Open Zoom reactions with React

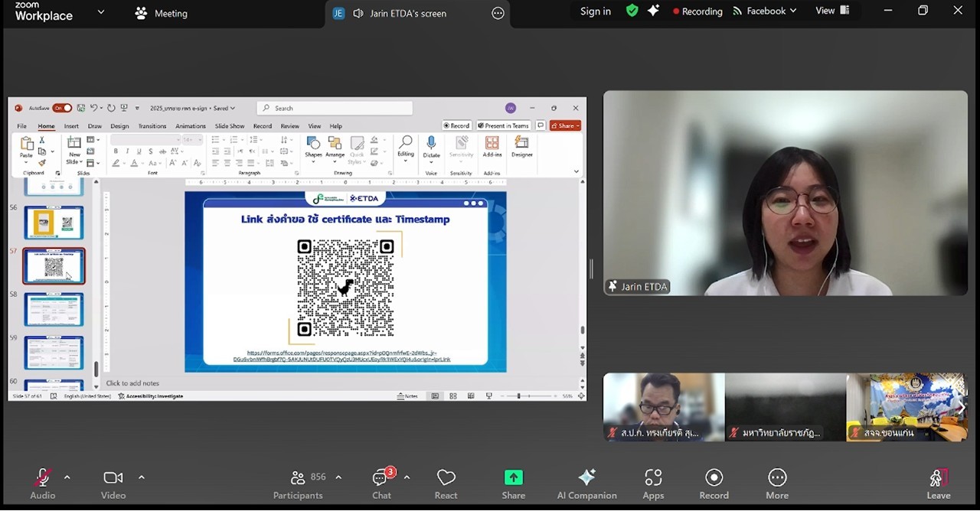(x=446, y=484)
